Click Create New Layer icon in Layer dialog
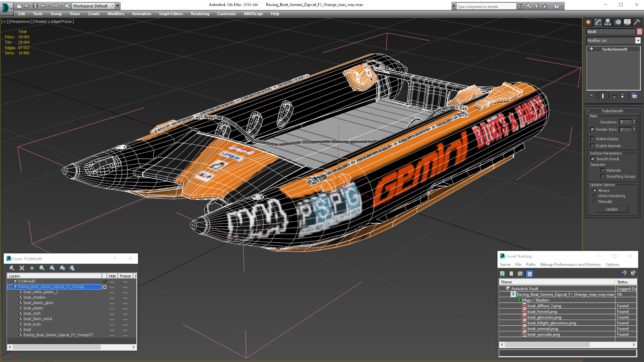 coord(12,268)
